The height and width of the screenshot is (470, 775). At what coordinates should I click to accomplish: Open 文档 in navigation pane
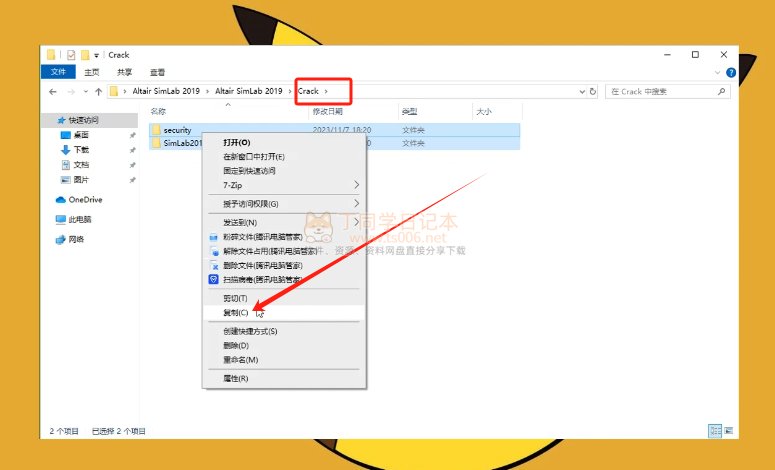(x=82, y=165)
